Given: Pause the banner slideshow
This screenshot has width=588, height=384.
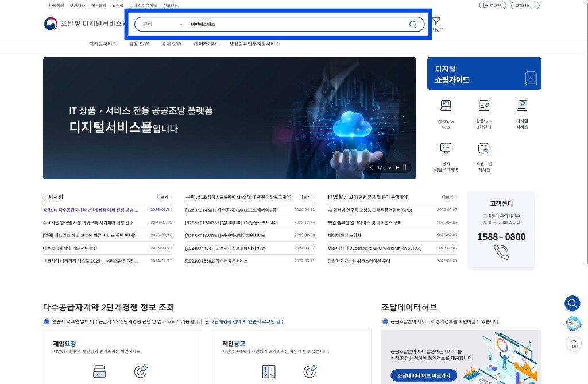Looking at the screenshot, I should (x=405, y=167).
